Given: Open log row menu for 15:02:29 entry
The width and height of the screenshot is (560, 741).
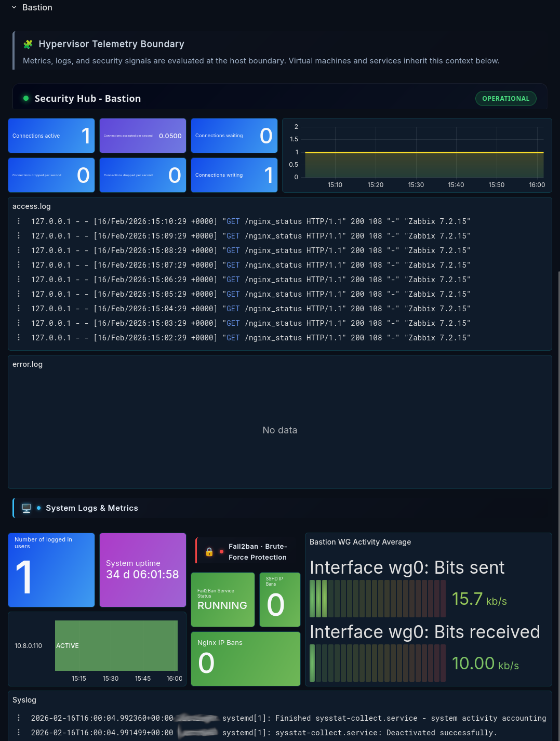Looking at the screenshot, I should pos(19,338).
